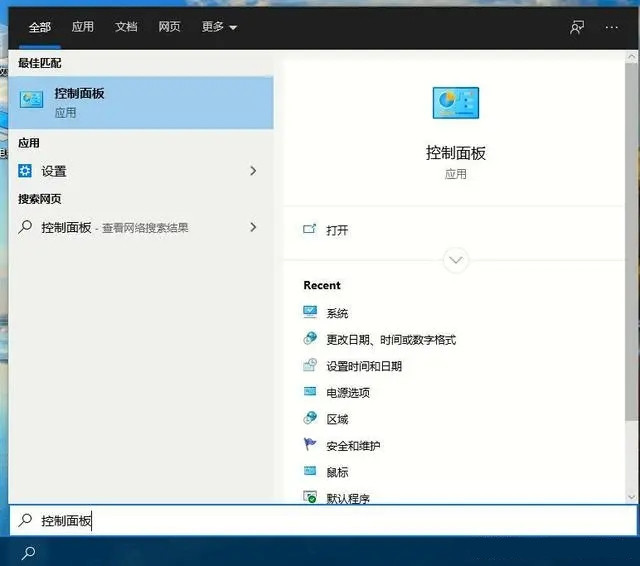The width and height of the screenshot is (640, 566).
Task: Open the 控制面板 best match result
Action: pyautogui.click(x=141, y=103)
